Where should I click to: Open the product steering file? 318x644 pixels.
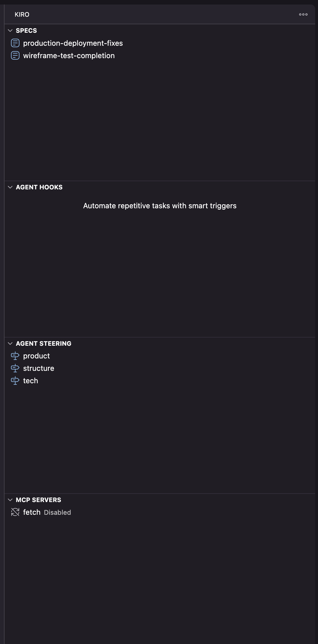tap(36, 356)
